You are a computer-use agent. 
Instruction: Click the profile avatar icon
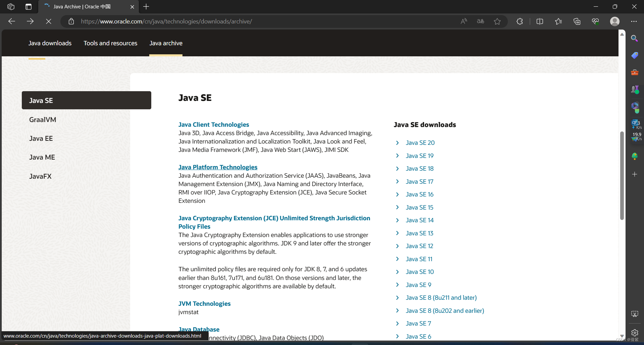tap(615, 21)
